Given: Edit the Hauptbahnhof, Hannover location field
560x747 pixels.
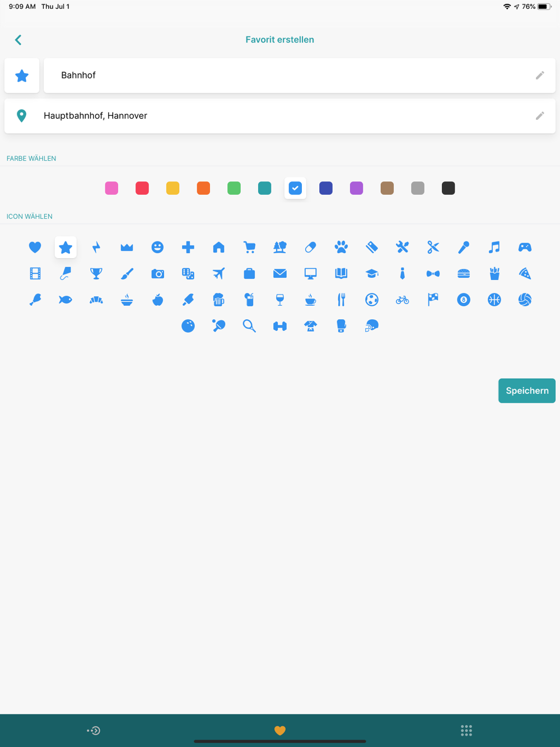Looking at the screenshot, I should tap(280, 116).
